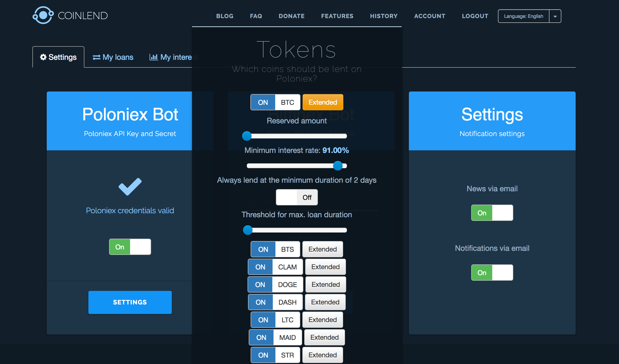This screenshot has width=619, height=364.
Task: Click the My interest bar chart icon
Action: 153,57
